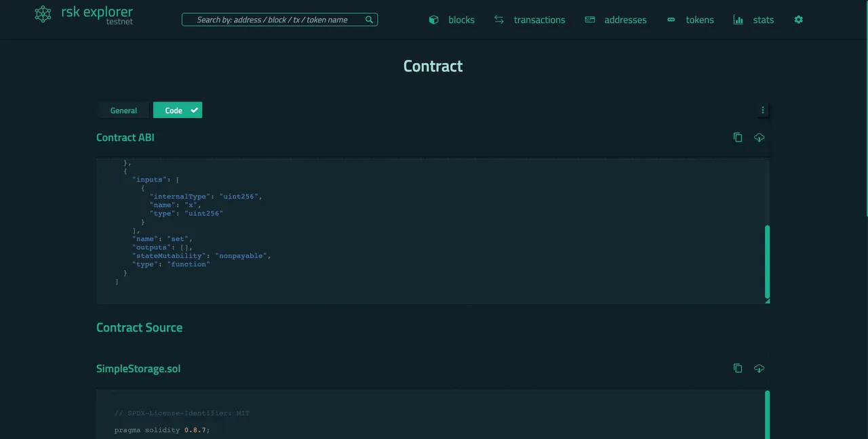This screenshot has height=439, width=868.
Task: Switch to the General tab
Action: (x=123, y=110)
